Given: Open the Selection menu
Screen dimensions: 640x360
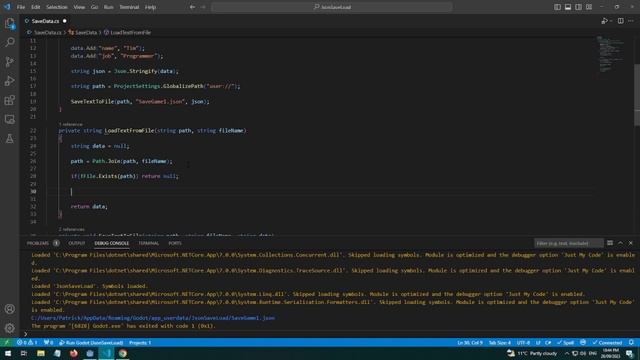Looking at the screenshot, I should point(57,7).
